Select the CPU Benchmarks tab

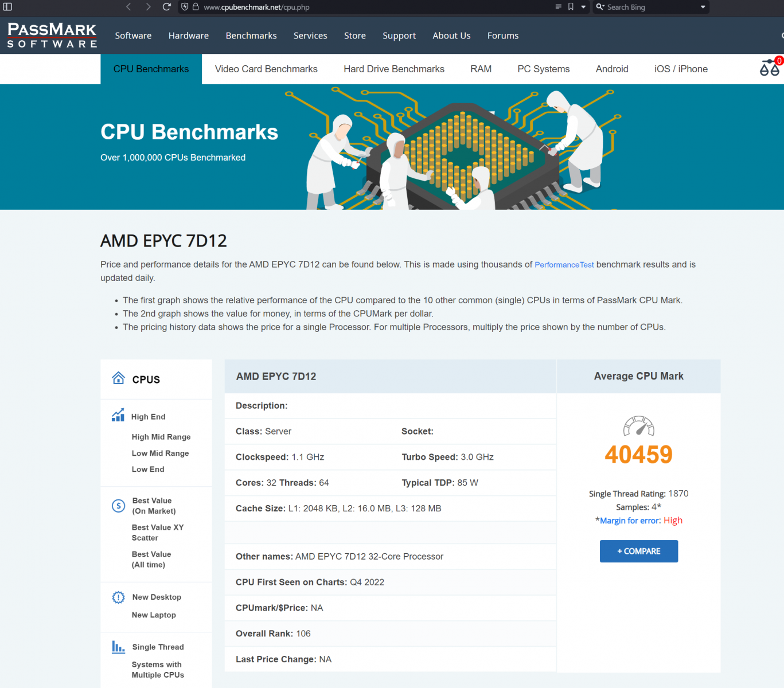point(151,69)
